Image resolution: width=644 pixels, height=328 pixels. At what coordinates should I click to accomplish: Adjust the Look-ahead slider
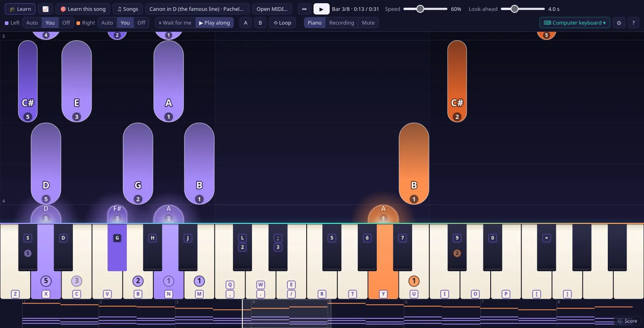(x=522, y=9)
